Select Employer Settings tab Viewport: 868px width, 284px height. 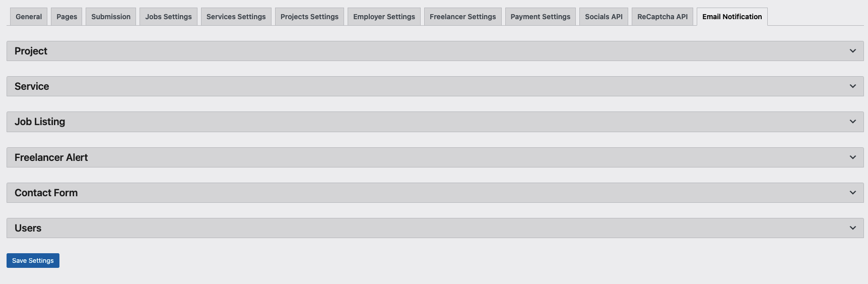(384, 17)
